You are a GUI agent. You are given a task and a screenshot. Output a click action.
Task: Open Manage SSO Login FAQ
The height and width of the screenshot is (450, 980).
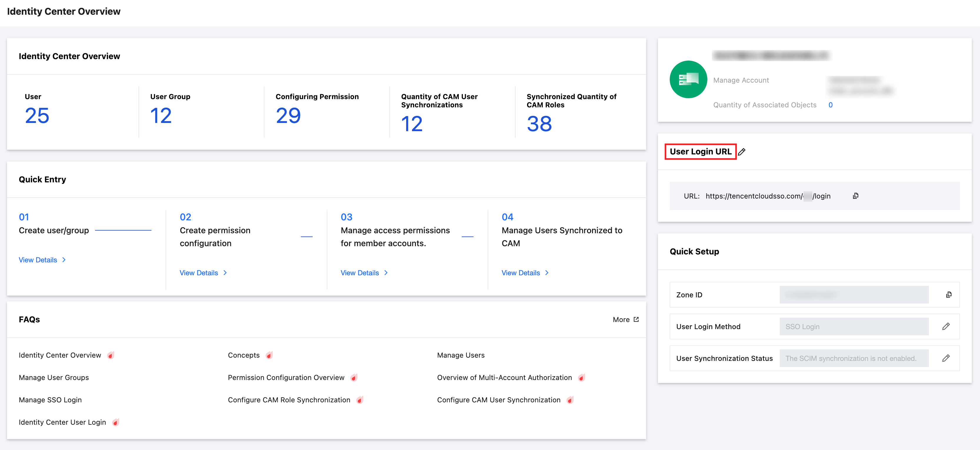click(x=50, y=400)
